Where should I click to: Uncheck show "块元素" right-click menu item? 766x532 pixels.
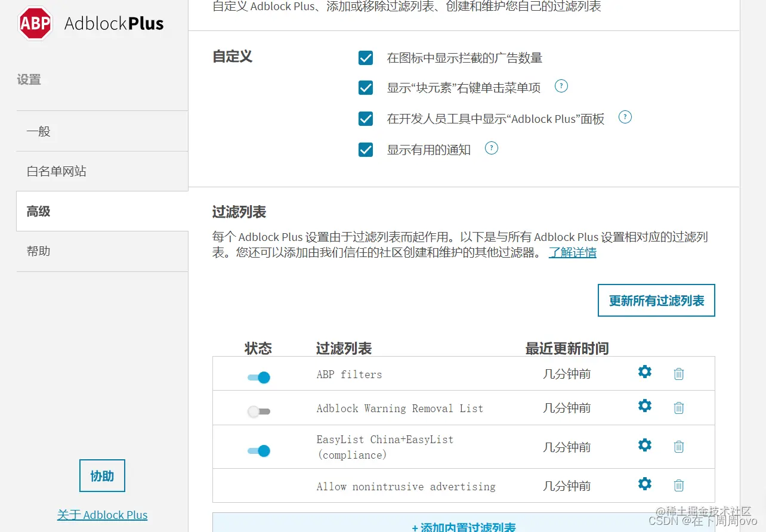click(366, 88)
